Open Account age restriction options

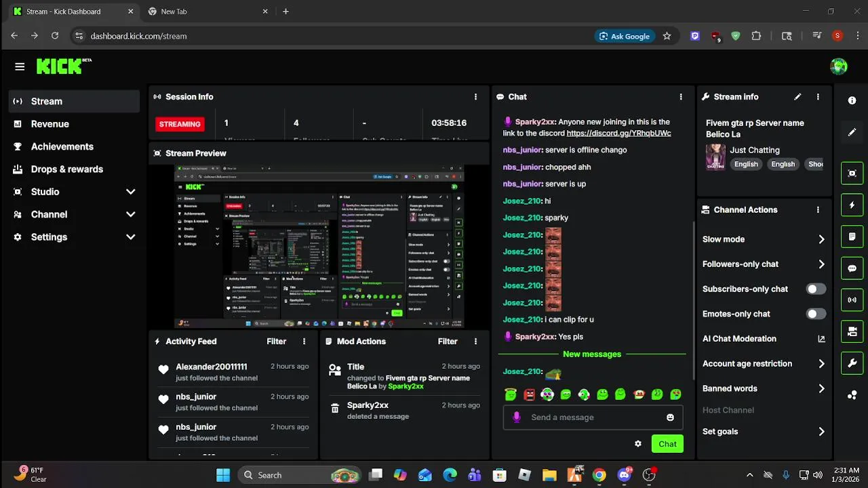764,364
